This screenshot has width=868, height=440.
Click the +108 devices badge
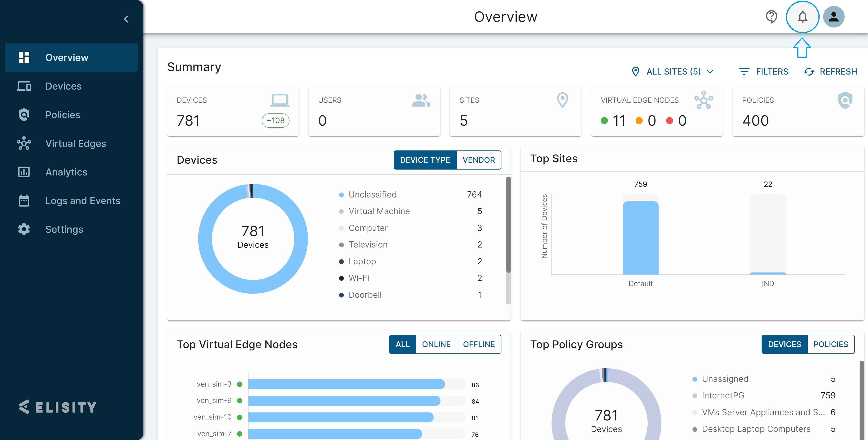click(x=275, y=120)
